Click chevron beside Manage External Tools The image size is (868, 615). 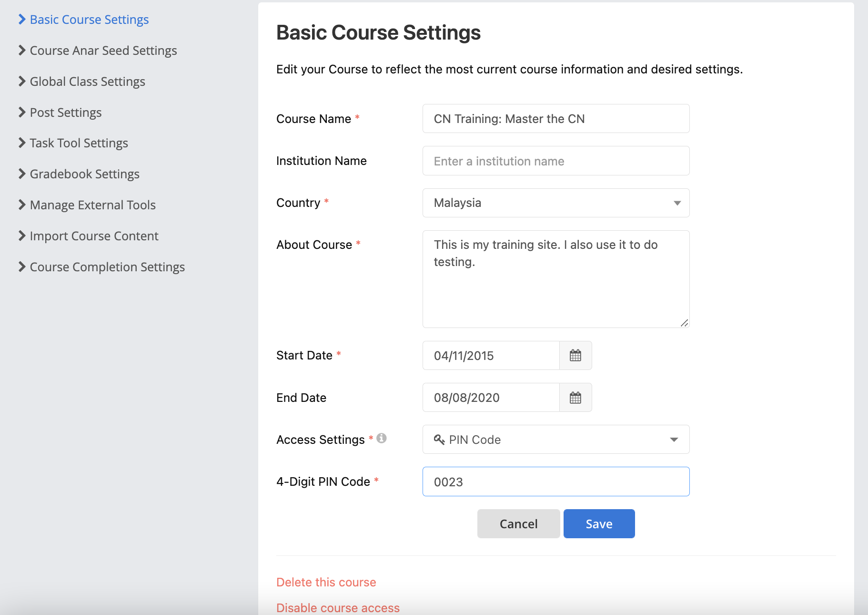[x=22, y=205]
